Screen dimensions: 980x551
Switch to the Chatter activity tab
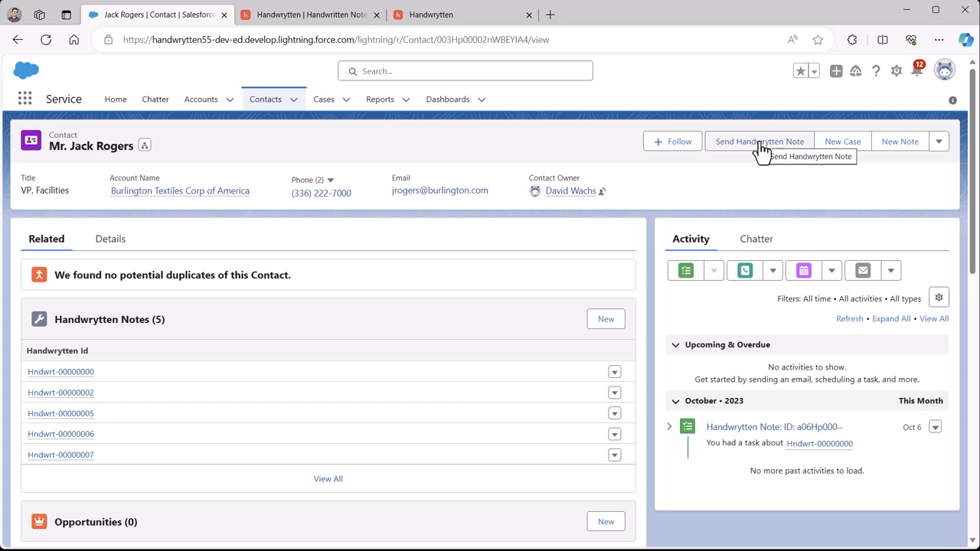point(756,239)
